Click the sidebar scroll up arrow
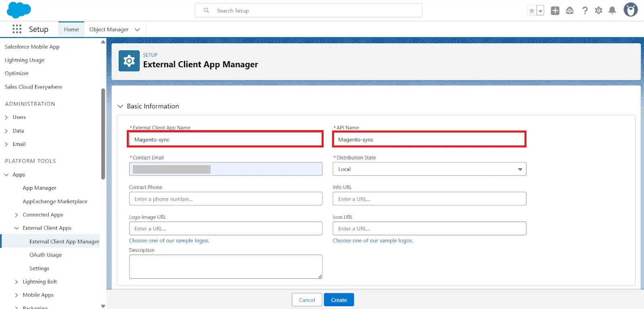Viewport: 644px width, 309px height. [x=103, y=42]
